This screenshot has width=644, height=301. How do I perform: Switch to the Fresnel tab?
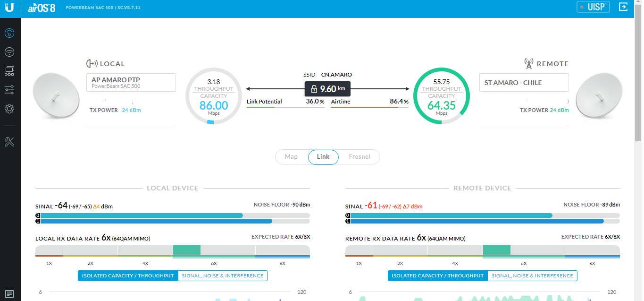pos(360,156)
